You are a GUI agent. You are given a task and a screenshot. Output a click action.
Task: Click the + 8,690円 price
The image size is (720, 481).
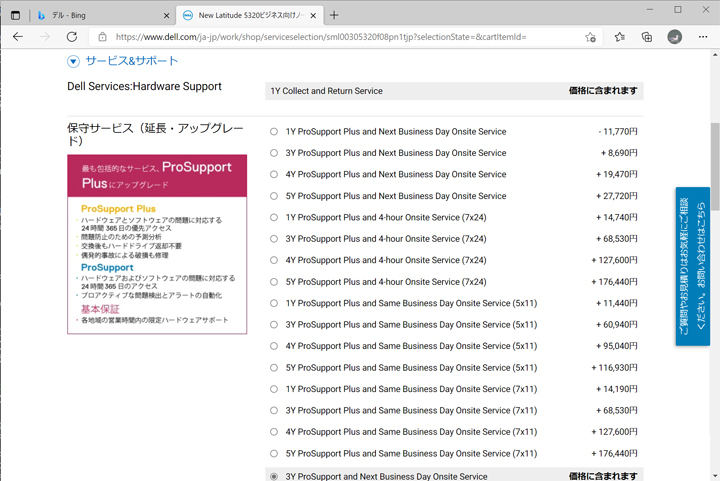[x=619, y=153]
